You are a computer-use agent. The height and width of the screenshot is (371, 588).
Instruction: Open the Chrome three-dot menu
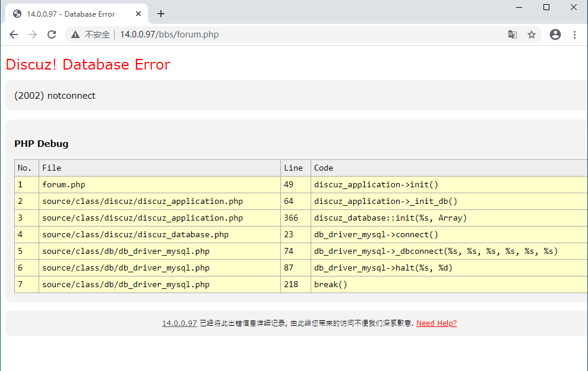(x=574, y=34)
